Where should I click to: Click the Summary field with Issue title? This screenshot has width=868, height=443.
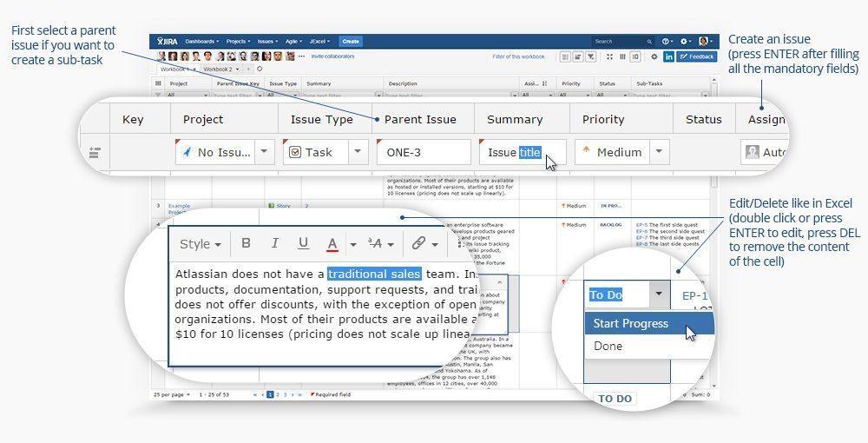tap(523, 152)
